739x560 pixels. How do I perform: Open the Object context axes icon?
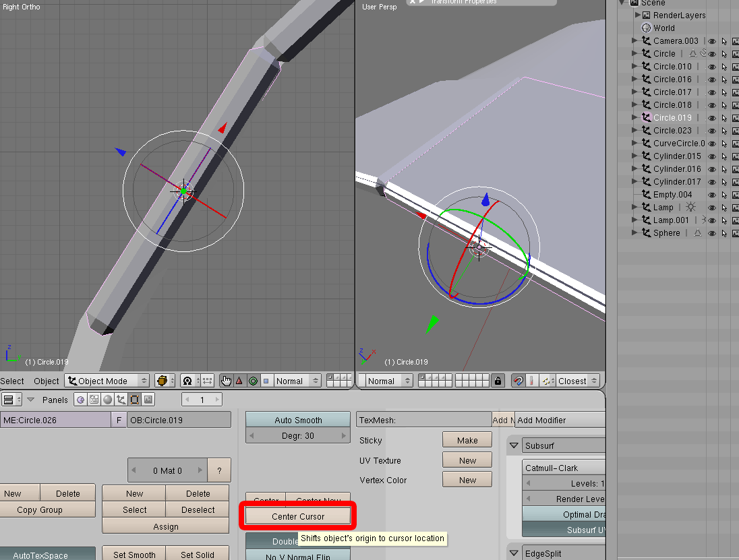click(121, 400)
